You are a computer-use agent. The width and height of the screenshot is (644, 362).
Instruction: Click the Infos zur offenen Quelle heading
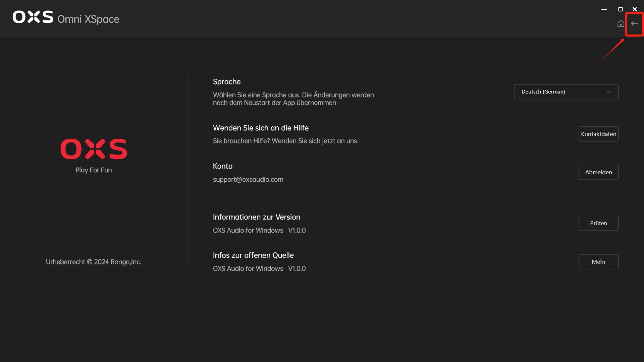point(253,255)
